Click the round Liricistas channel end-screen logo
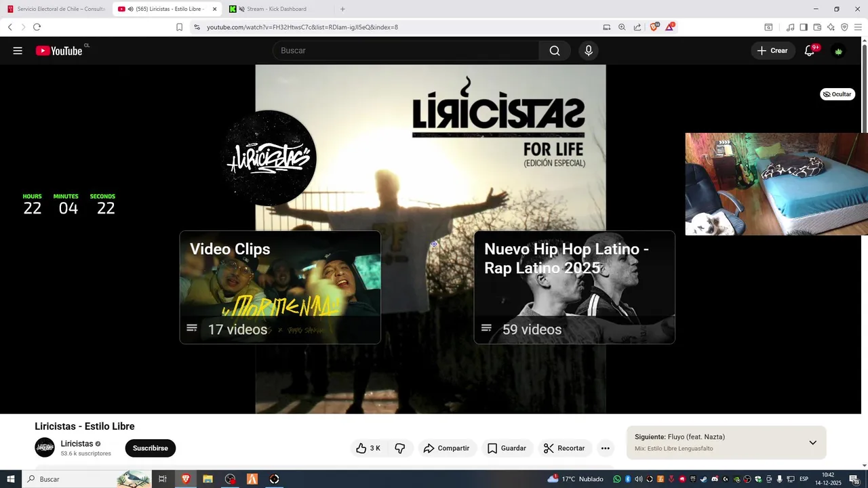The height and width of the screenshot is (488, 868). tap(270, 157)
